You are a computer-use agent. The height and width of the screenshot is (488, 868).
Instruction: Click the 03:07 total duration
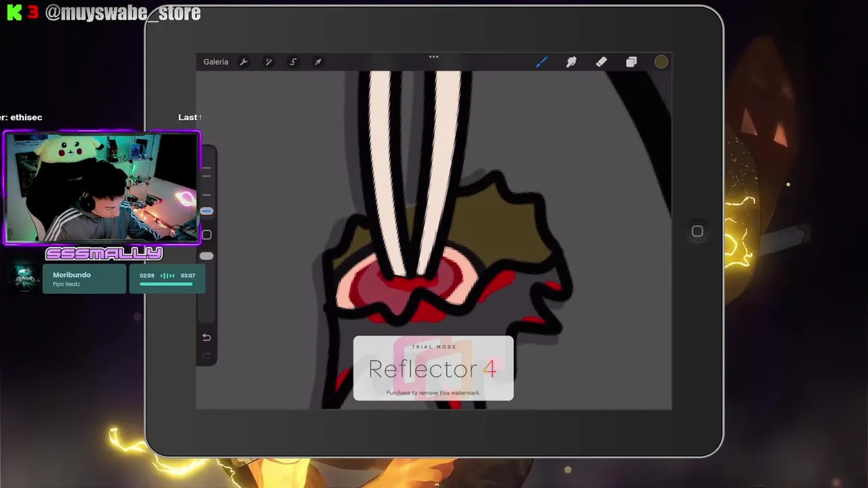click(x=188, y=276)
